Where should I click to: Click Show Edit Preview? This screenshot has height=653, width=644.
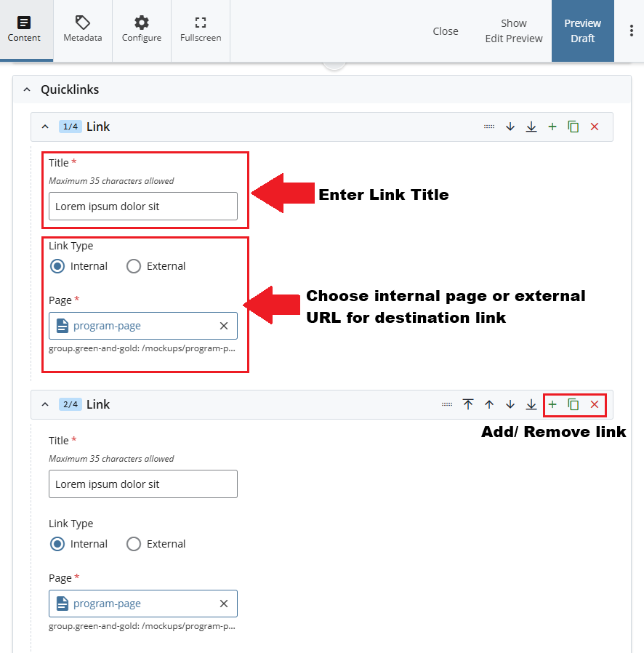pyautogui.click(x=514, y=31)
